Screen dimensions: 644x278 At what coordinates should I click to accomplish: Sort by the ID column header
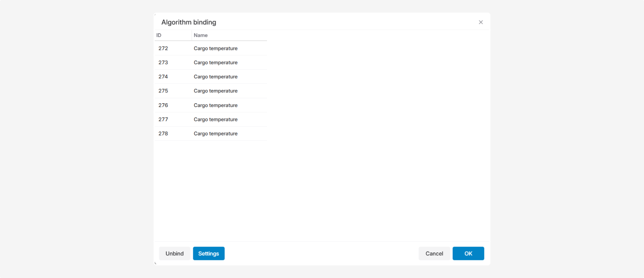[x=159, y=35]
